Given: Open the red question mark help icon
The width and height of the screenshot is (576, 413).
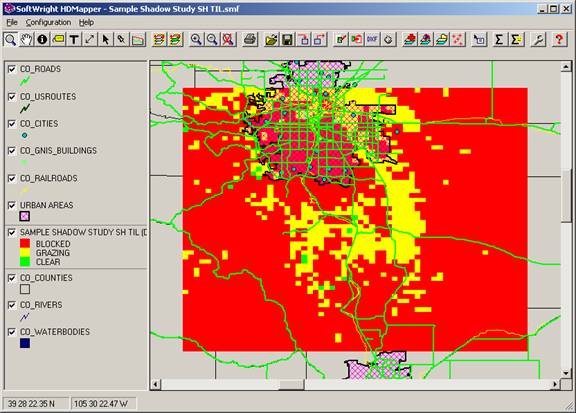Looking at the screenshot, I should pyautogui.click(x=559, y=39).
